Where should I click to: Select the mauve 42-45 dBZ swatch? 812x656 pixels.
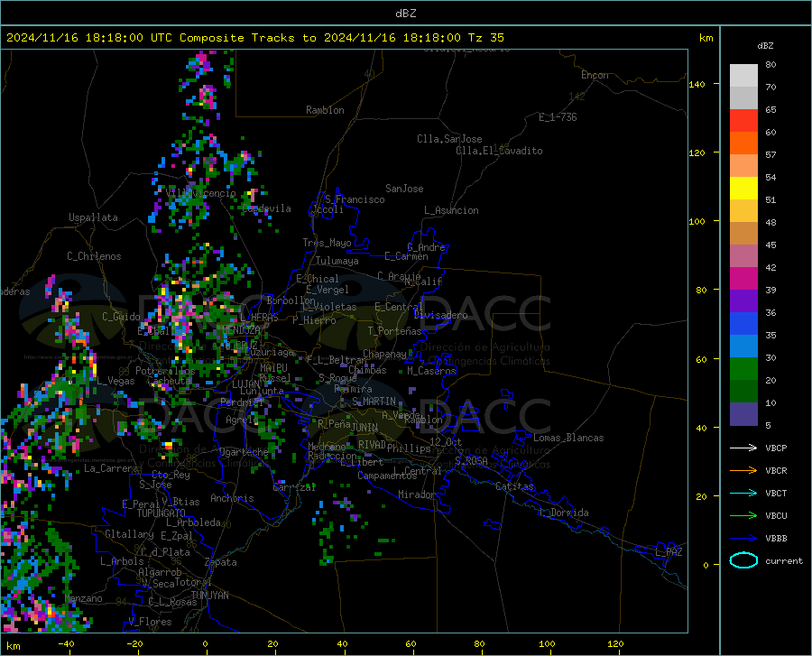point(743,255)
